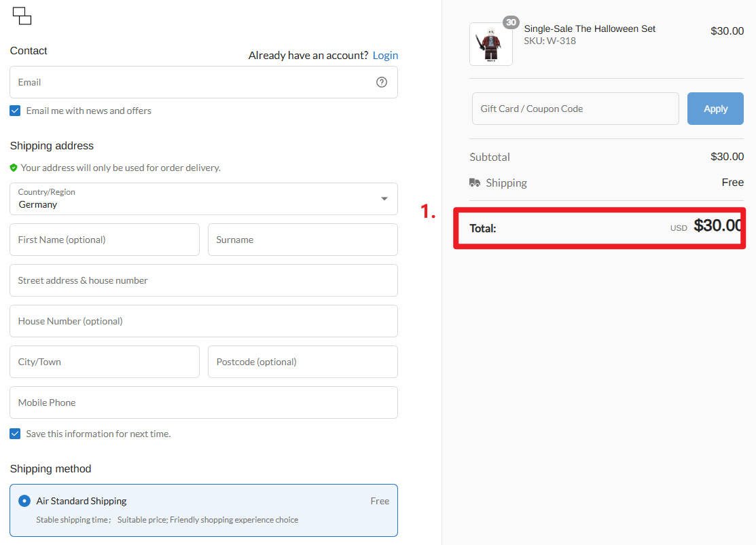Click the email help question mark icon
The width and height of the screenshot is (756, 545).
(382, 82)
